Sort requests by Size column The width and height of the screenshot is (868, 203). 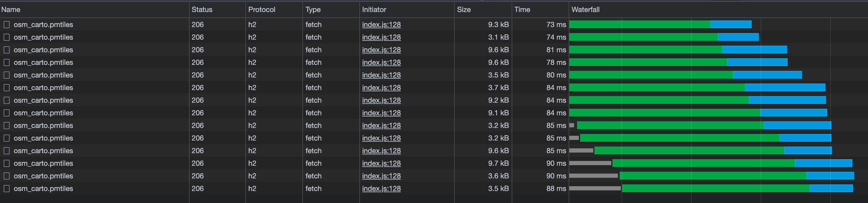tap(464, 9)
